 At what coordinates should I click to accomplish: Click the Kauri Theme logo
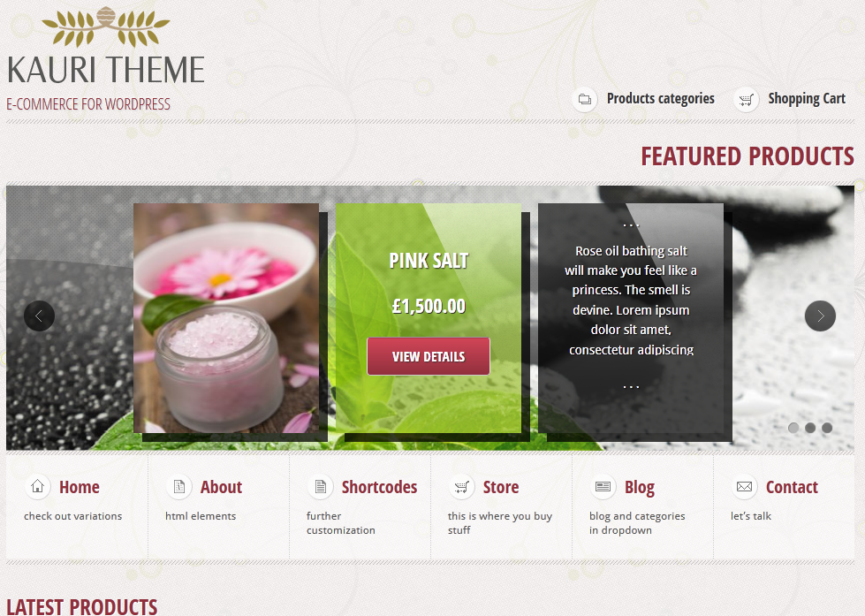pos(106,58)
